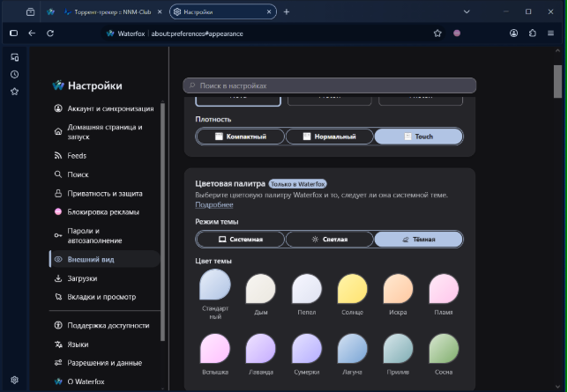Screen dimensions: 568x392
Task: Pick the Лаванда theme color
Action: pyautogui.click(x=261, y=349)
